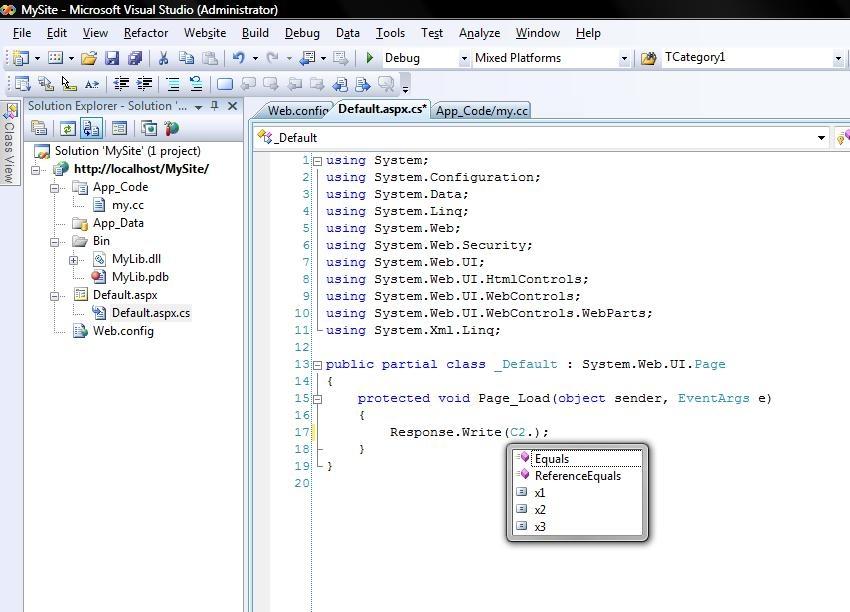This screenshot has height=612, width=850.
Task: Click the Parameter Info icon
Action: 46,84
